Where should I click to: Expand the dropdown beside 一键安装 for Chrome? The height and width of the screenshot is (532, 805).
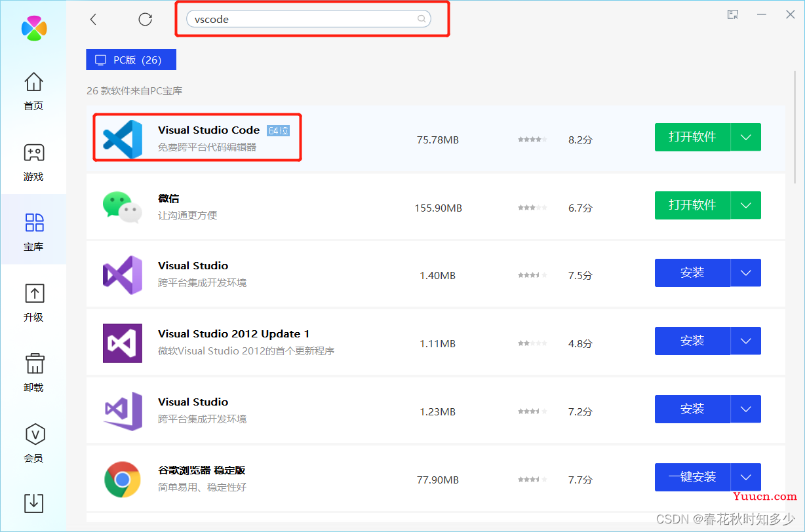tap(746, 477)
